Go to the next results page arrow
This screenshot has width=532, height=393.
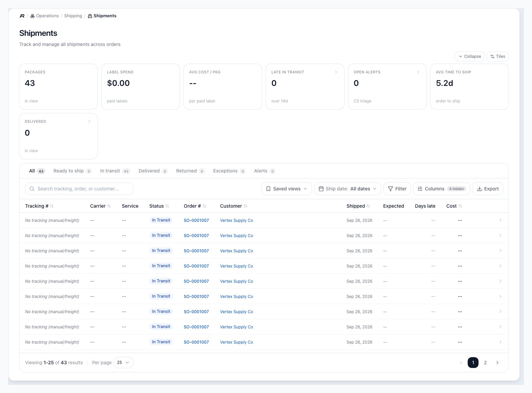(x=497, y=363)
